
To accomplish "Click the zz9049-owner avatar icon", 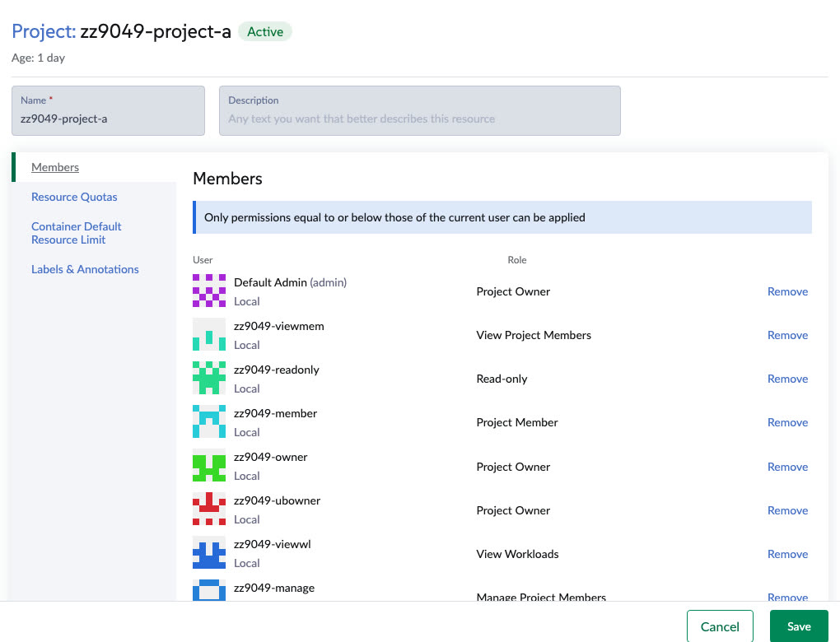I will [x=209, y=465].
